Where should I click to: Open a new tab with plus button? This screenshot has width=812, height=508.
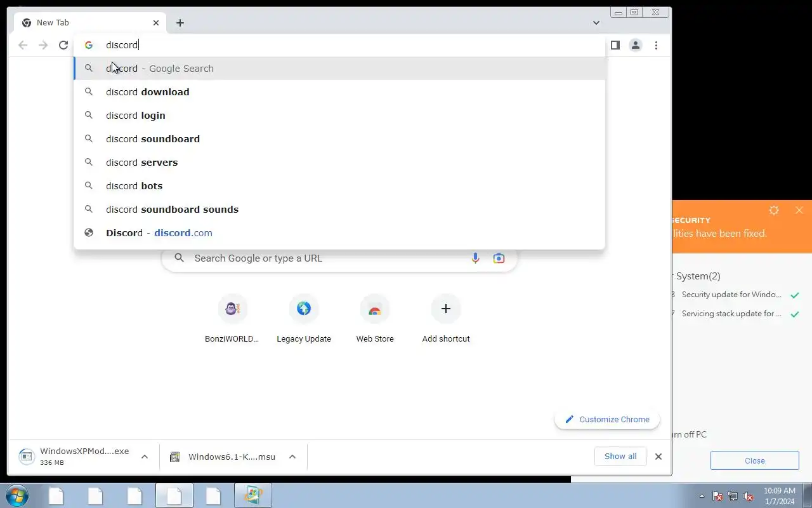(x=180, y=23)
